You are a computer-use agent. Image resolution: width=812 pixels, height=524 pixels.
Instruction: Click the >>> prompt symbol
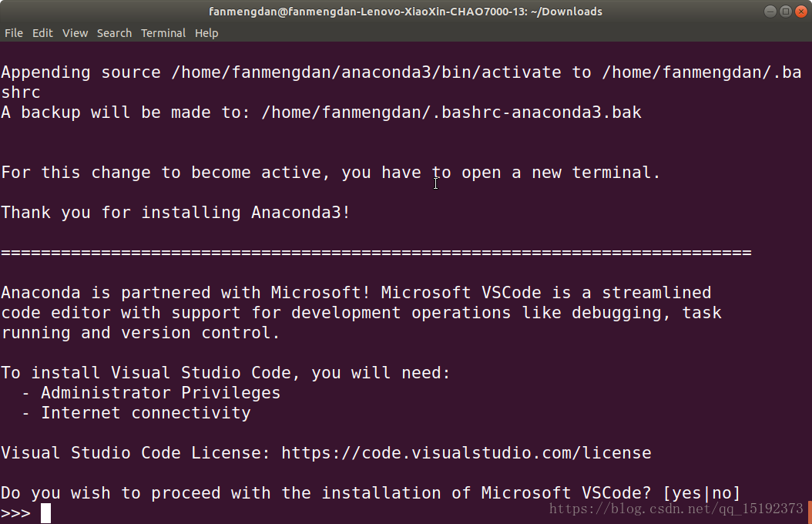pos(15,513)
